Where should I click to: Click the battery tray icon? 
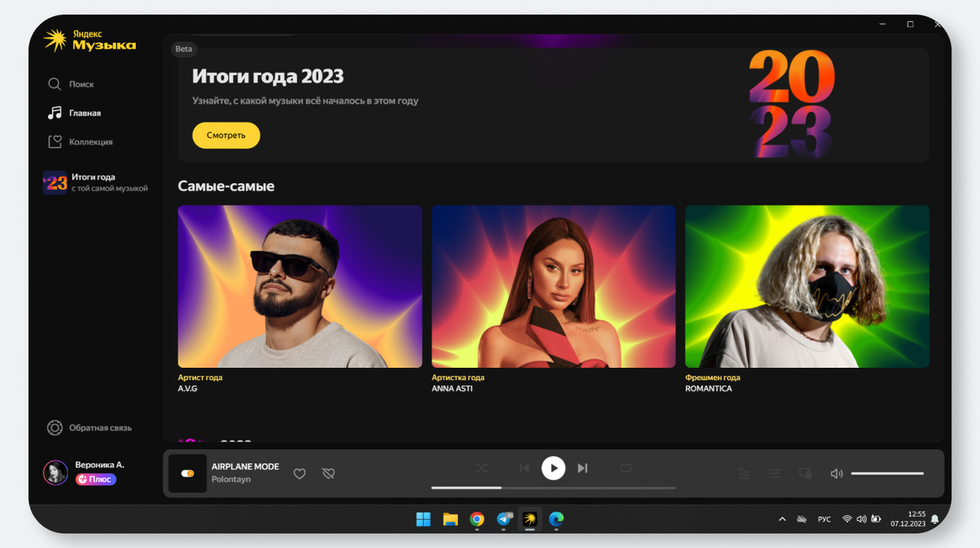[876, 519]
